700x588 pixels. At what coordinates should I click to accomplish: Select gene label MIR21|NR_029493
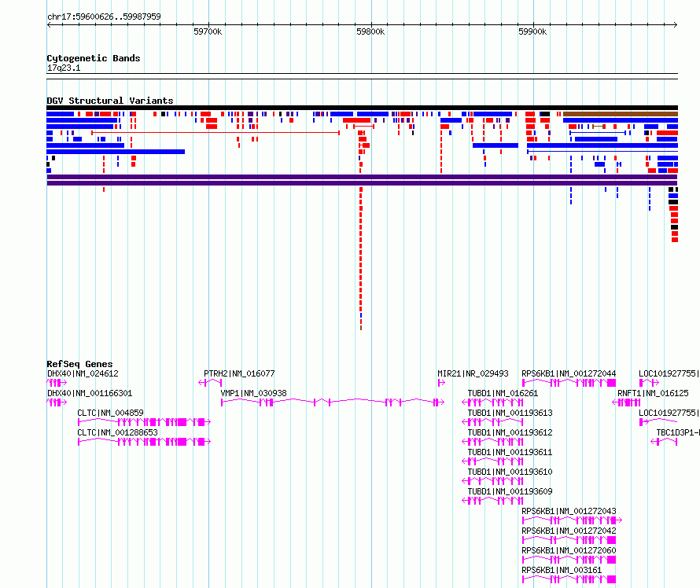[x=473, y=373]
